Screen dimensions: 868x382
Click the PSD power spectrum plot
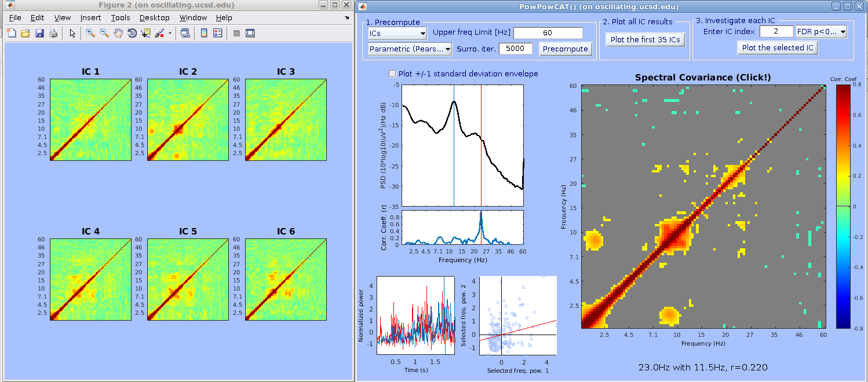coord(463,145)
